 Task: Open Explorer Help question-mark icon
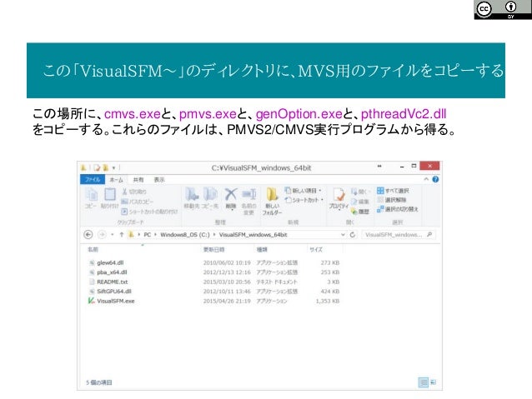click(x=435, y=179)
